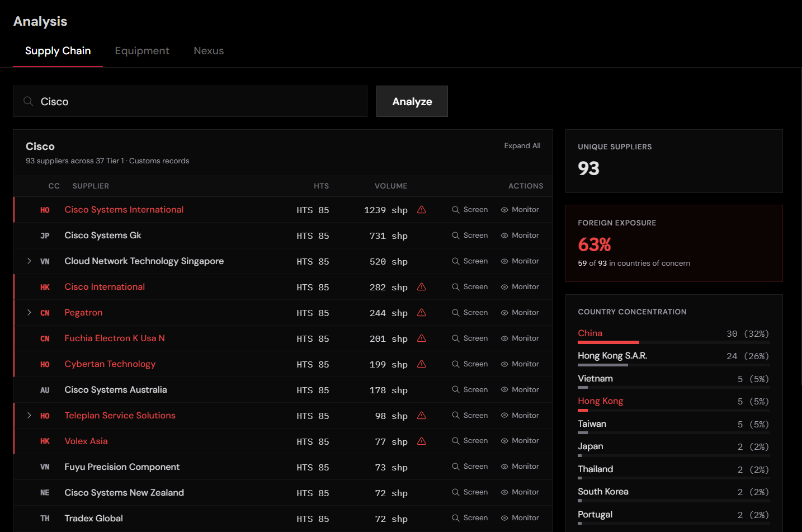Sort by the HTS column header

click(x=322, y=186)
